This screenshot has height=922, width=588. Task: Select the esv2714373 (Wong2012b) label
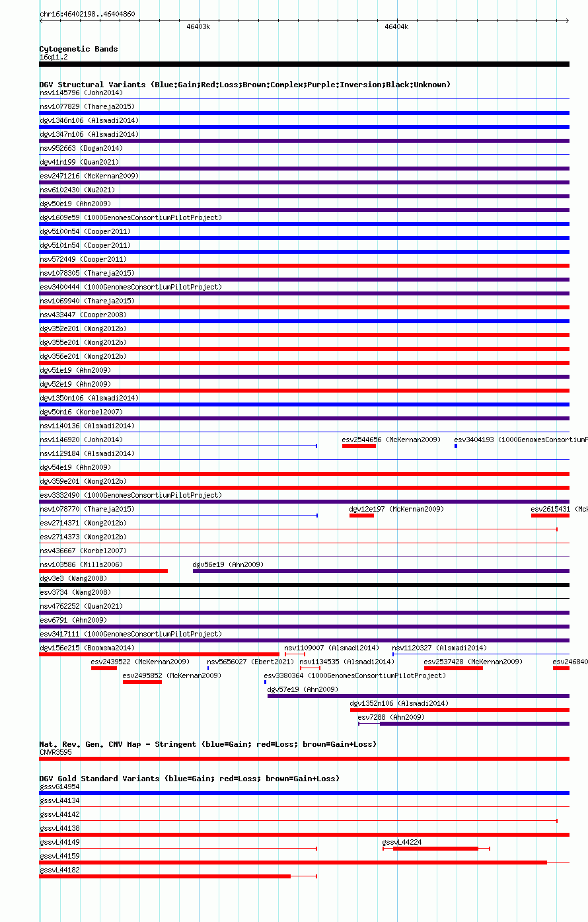[83, 537]
